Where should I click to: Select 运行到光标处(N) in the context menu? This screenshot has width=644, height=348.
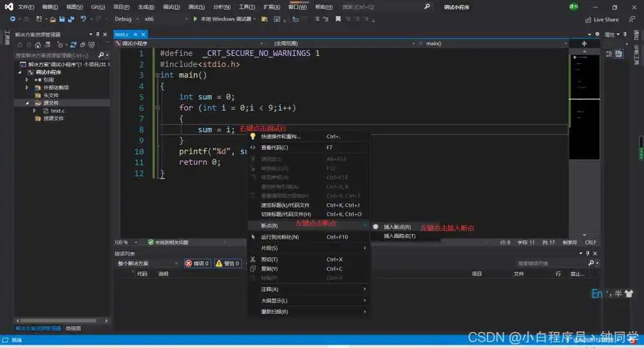(x=279, y=237)
